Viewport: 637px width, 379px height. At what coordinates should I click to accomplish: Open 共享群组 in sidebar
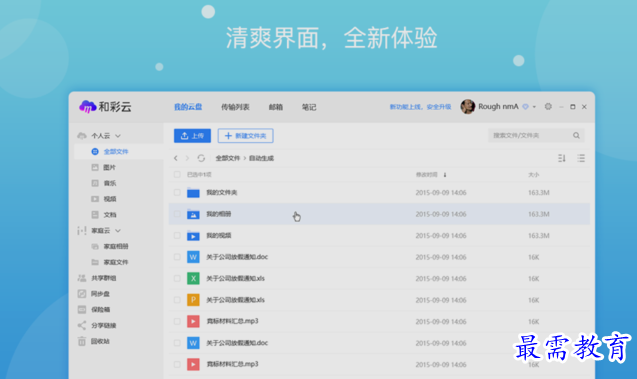[104, 278]
